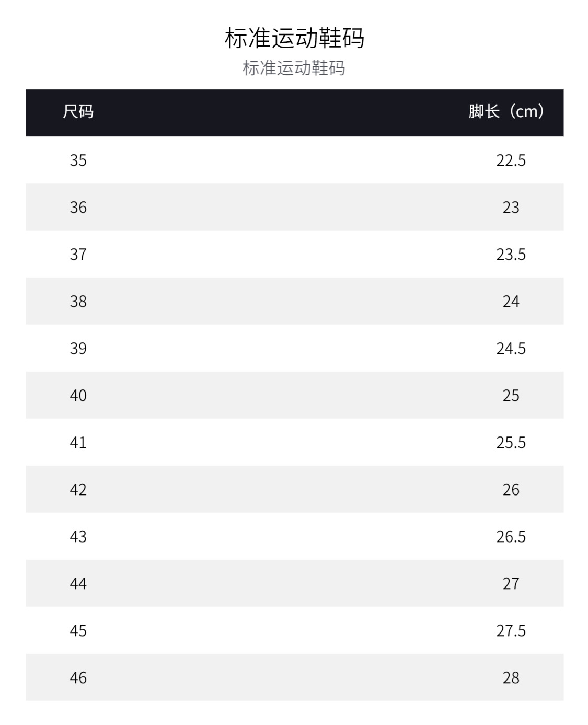Select the foot length value 28
Image resolution: width=588 pixels, height=725 pixels.
coord(511,677)
